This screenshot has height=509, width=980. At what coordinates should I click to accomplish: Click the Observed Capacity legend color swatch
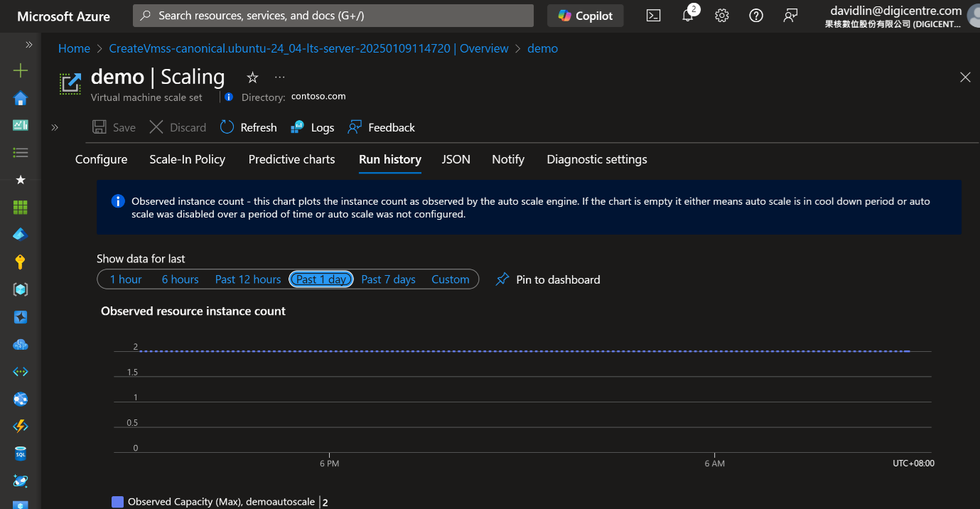point(118,502)
